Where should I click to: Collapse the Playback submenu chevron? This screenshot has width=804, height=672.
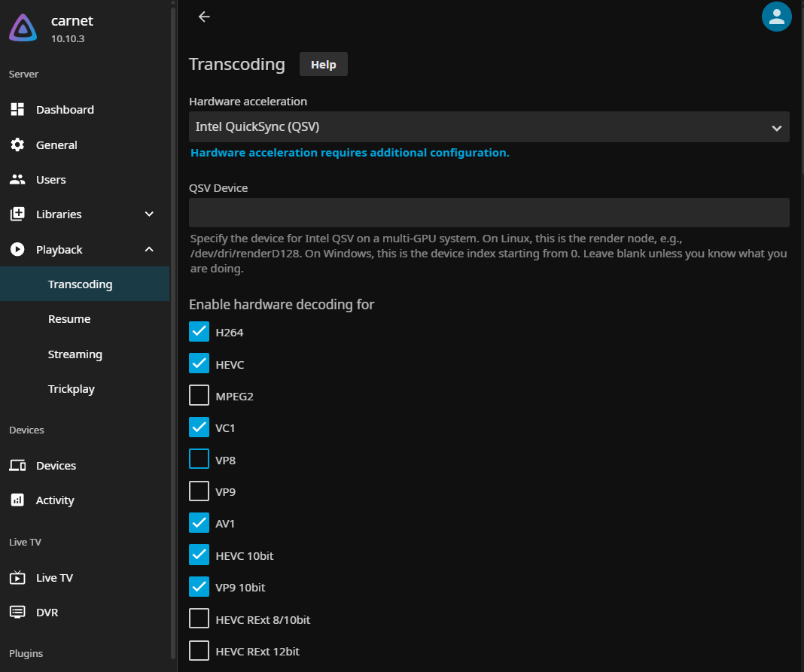149,250
